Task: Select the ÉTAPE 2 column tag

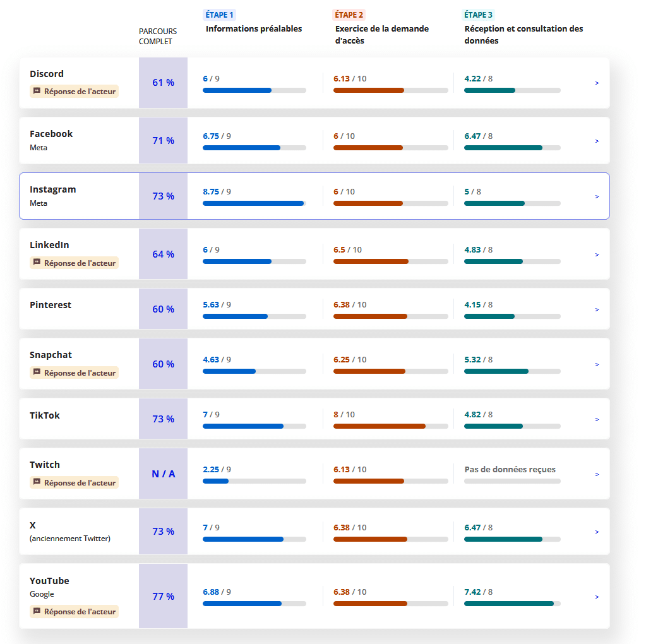Action: (x=349, y=15)
